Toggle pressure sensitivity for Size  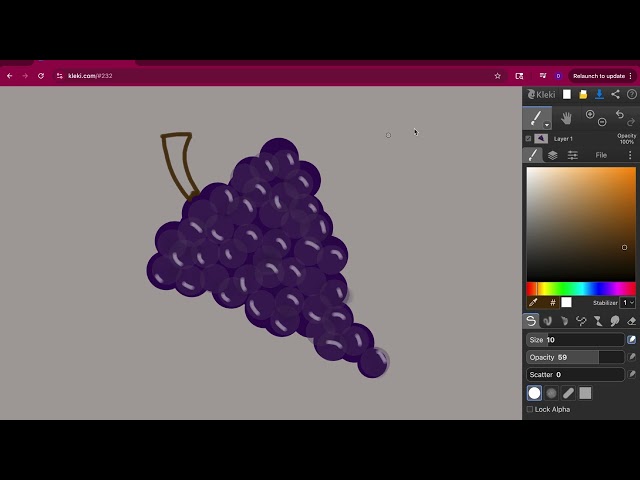click(x=631, y=340)
